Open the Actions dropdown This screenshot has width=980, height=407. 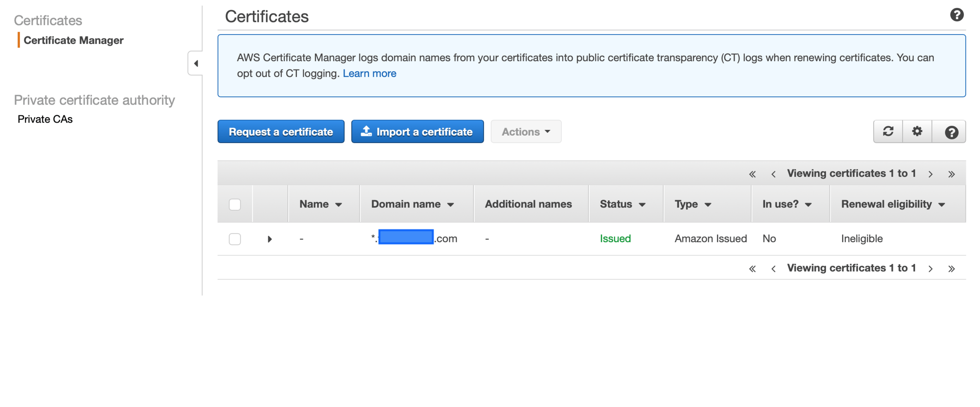(526, 132)
